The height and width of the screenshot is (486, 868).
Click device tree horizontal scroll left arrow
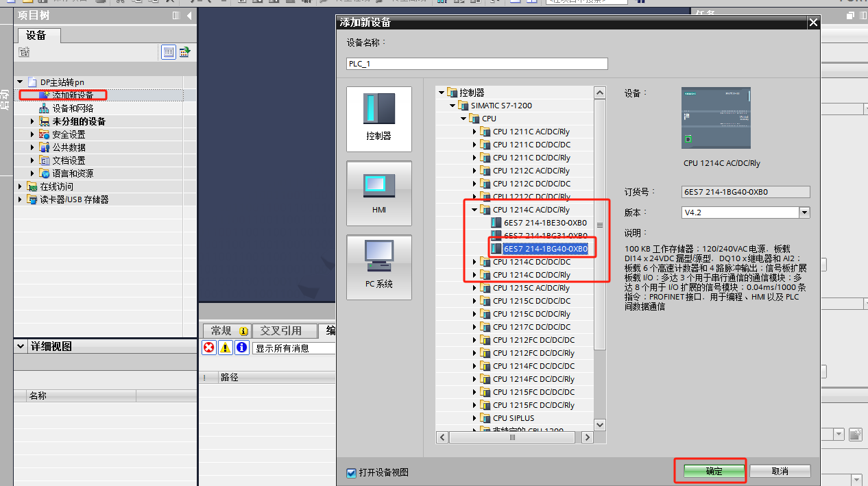tap(442, 437)
